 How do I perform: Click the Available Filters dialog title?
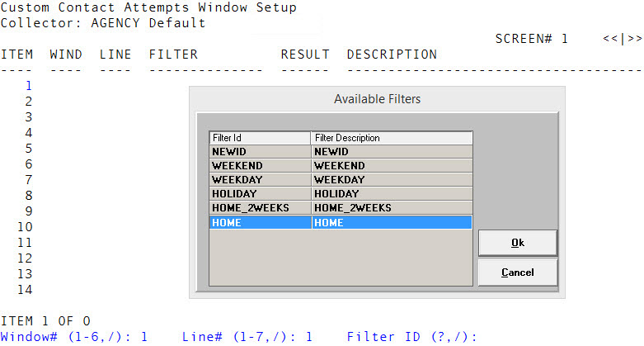click(x=377, y=99)
